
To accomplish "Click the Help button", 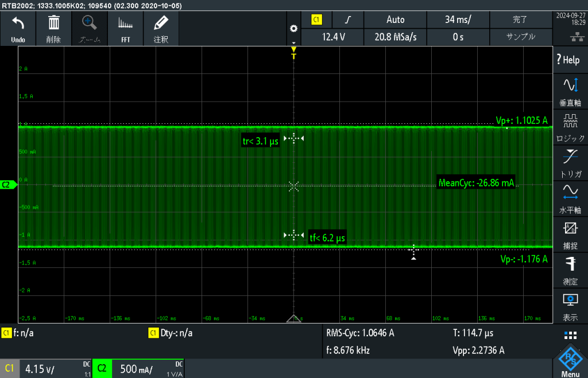I will point(570,60).
